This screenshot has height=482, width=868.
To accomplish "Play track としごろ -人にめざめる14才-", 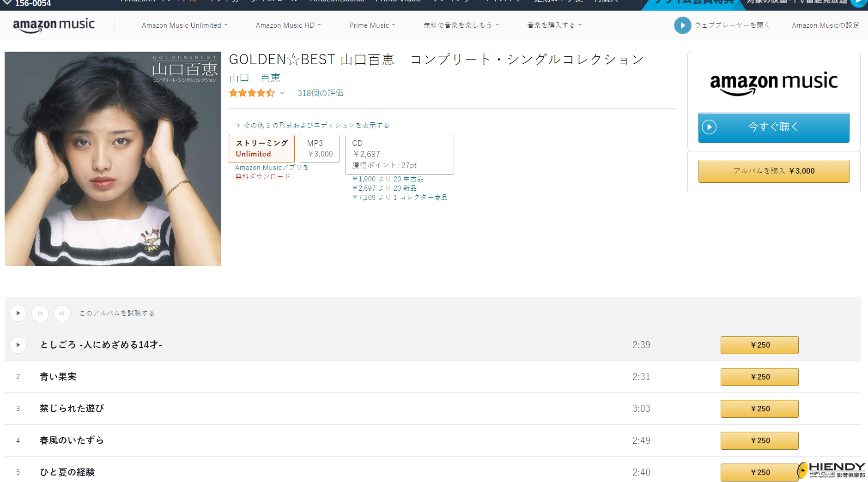I will click(18, 345).
